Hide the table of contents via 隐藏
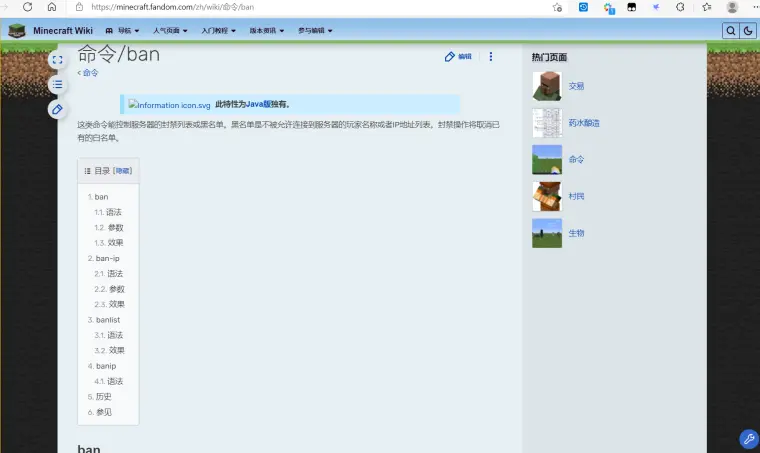 point(123,171)
